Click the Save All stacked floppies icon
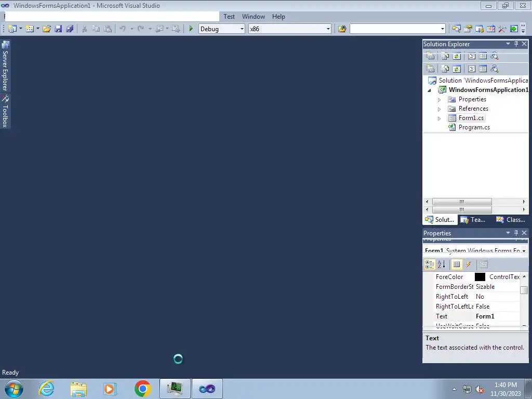Viewport: 532px width, 399px height. [x=70, y=29]
